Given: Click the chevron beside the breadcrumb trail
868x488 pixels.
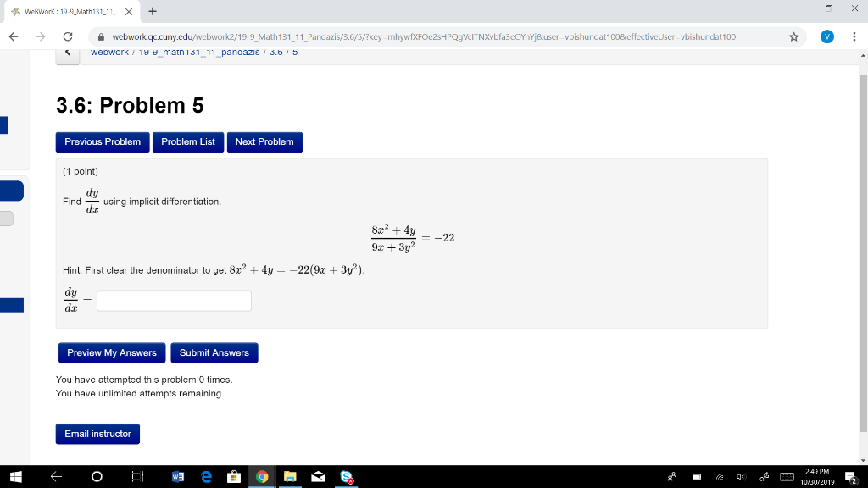Looking at the screenshot, I should point(68,51).
